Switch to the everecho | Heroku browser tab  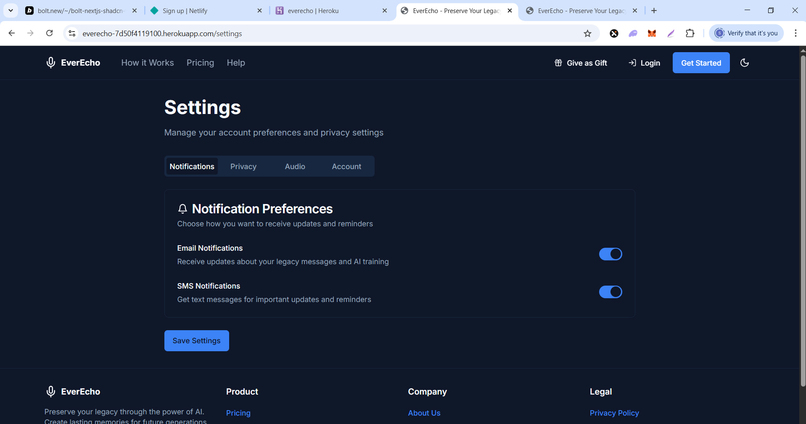point(332,10)
